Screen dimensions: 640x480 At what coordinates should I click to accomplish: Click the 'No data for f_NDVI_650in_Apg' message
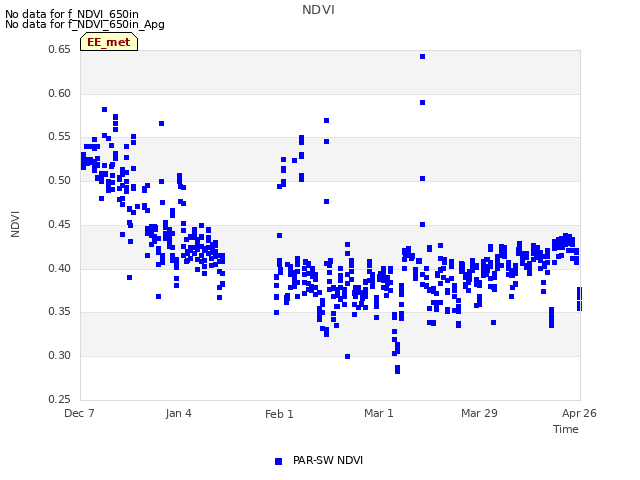pos(85,24)
